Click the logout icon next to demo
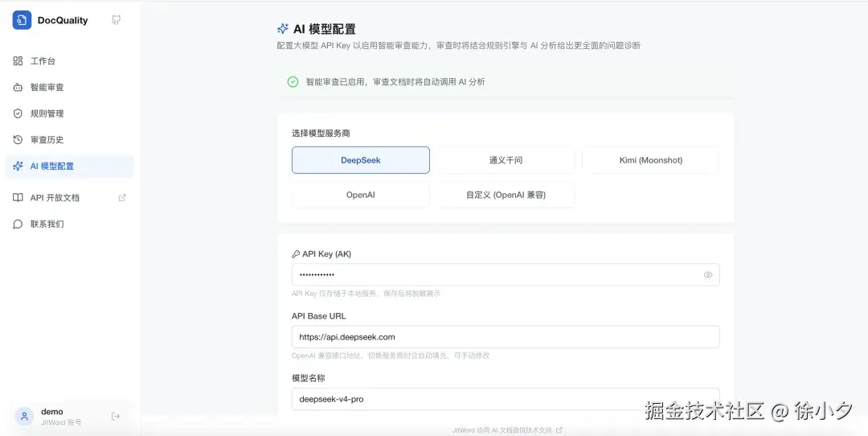Viewport: 868px width, 436px height. tap(116, 417)
